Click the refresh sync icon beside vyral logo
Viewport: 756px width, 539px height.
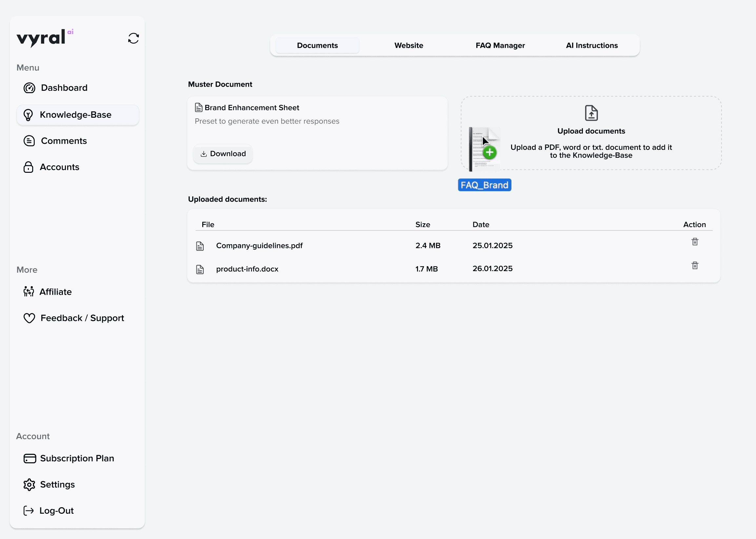pyautogui.click(x=133, y=38)
